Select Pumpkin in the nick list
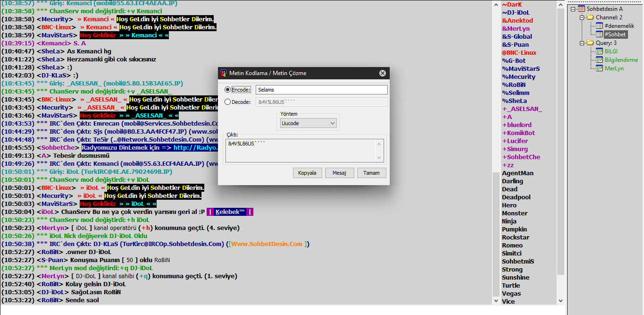This screenshot has height=315, width=644. pyautogui.click(x=514, y=229)
